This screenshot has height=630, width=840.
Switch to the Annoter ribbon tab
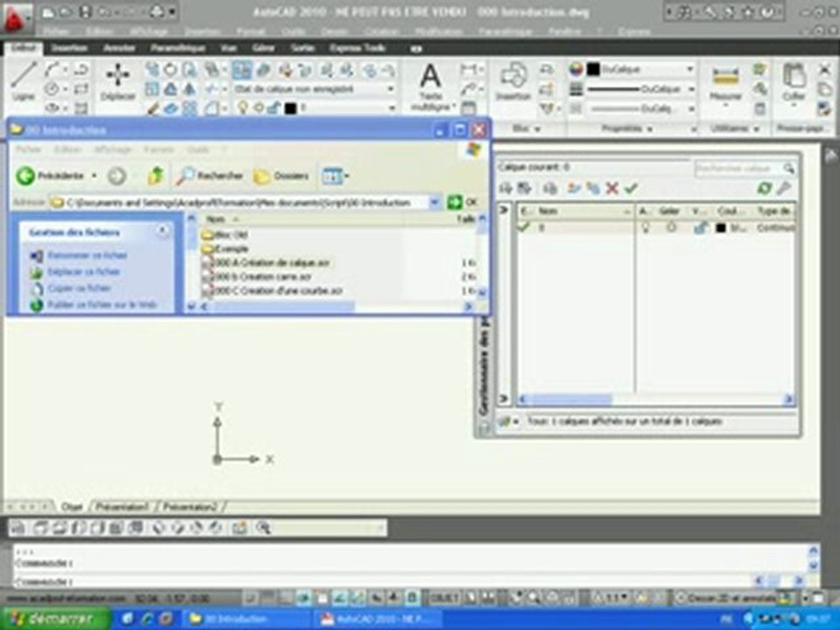119,48
